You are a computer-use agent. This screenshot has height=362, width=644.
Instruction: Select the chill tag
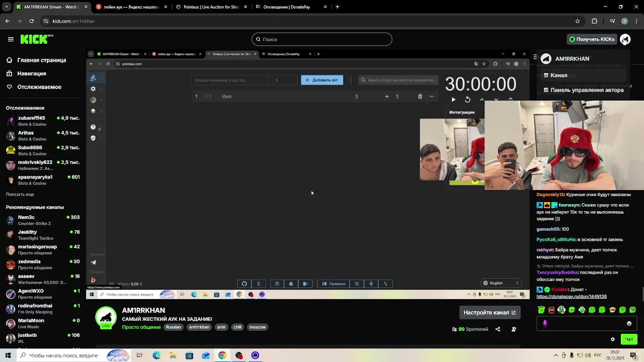tap(237, 327)
